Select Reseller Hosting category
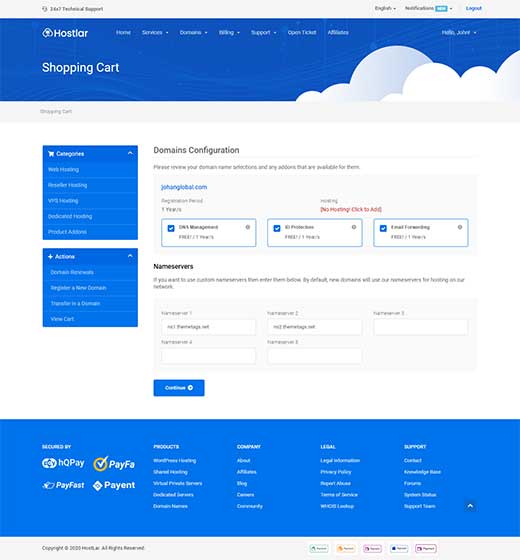The height and width of the screenshot is (560, 520). click(90, 185)
